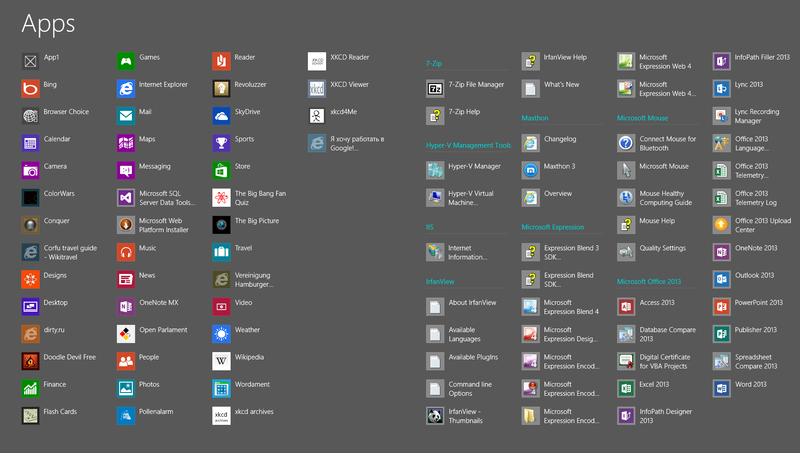Select the Microsoft Expression group header
Viewport: 800px width, 453px height.
553,227
